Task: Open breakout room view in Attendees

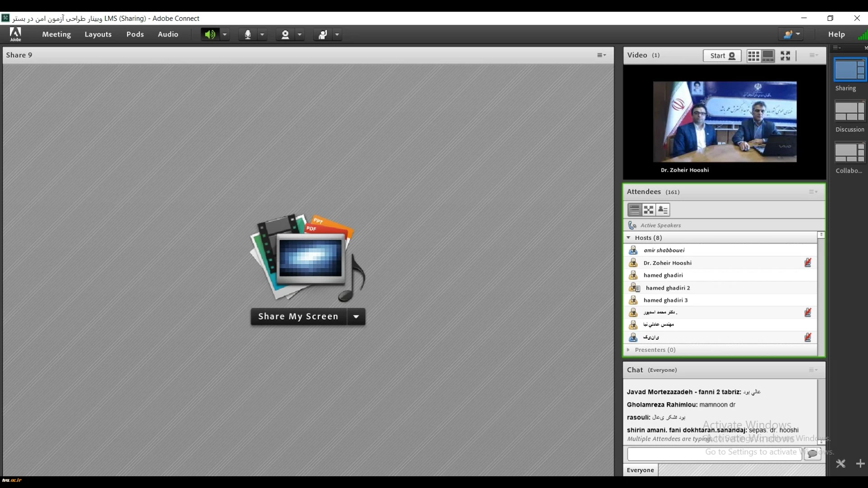Action: (648, 210)
